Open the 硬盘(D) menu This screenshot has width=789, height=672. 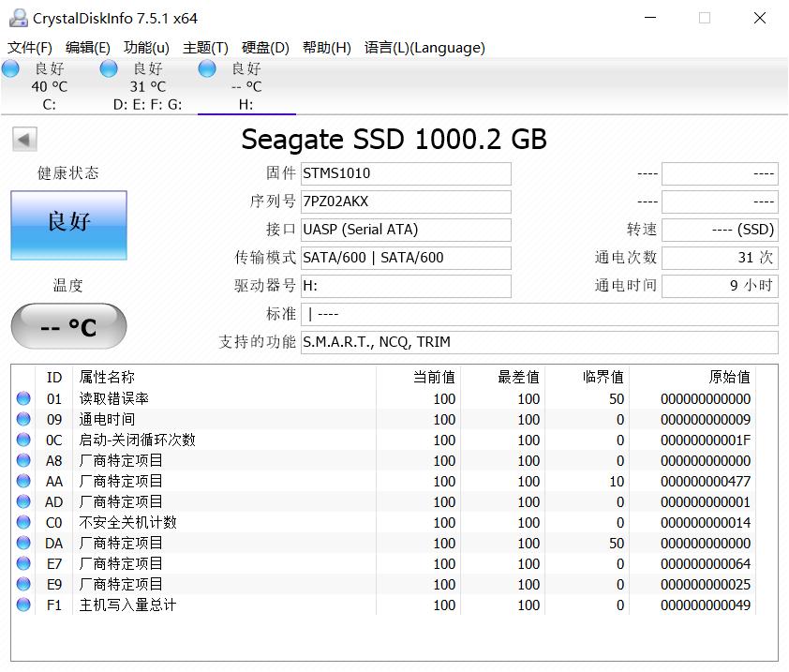[263, 48]
